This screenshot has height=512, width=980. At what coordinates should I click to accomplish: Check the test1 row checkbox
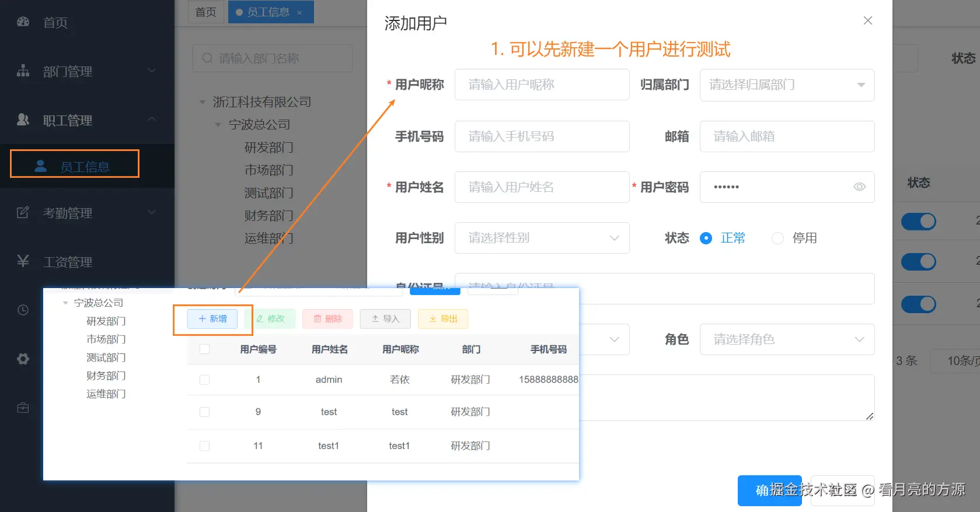[204, 446]
